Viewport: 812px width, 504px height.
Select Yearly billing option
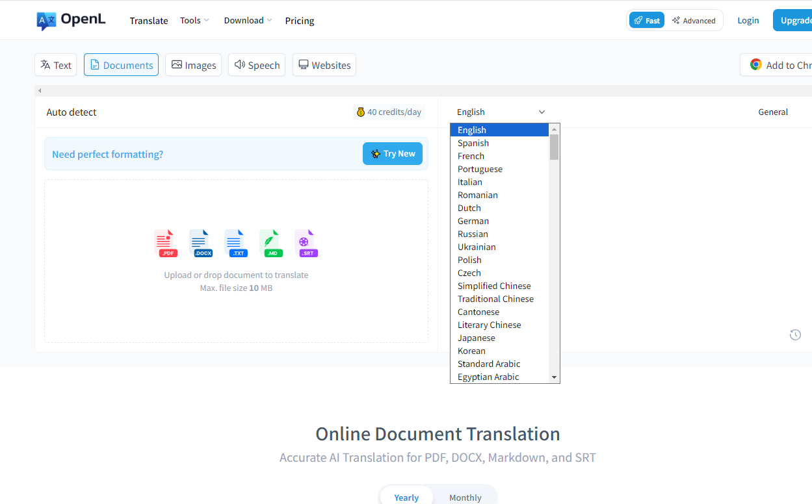point(406,498)
